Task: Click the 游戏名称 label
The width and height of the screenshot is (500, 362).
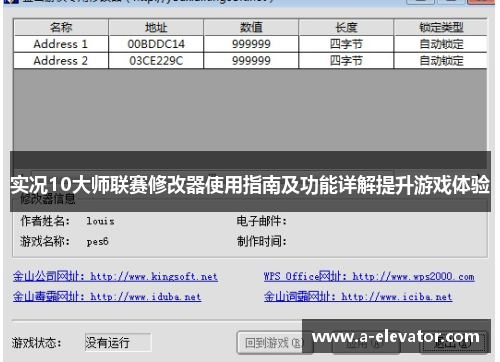Action: (x=45, y=241)
